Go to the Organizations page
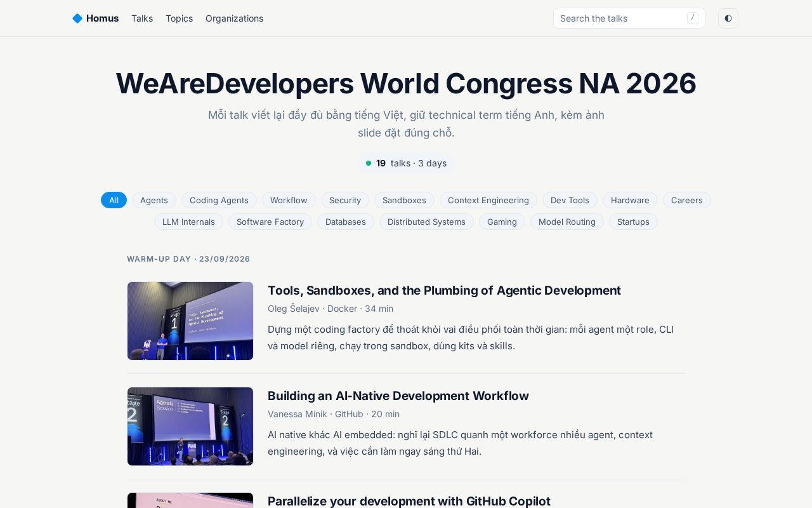 coord(234,18)
